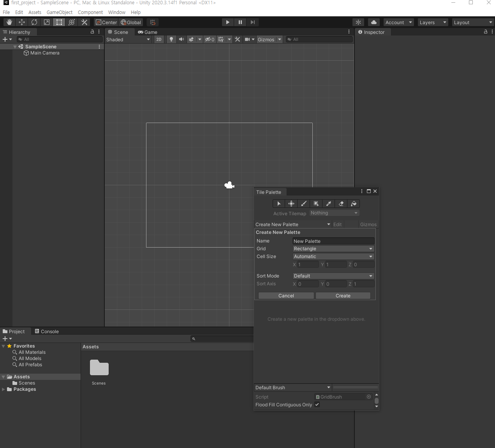Select the Move tool in the main toolbar

21,22
